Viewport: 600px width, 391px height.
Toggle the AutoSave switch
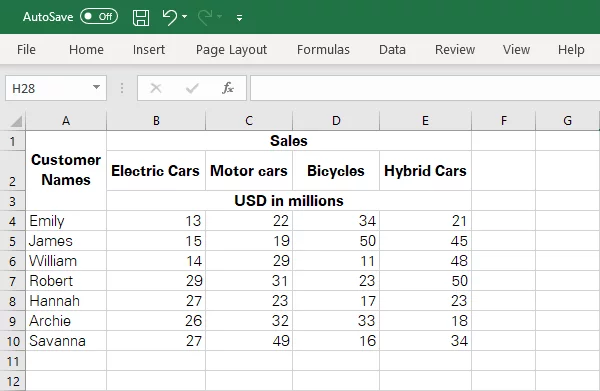99,16
